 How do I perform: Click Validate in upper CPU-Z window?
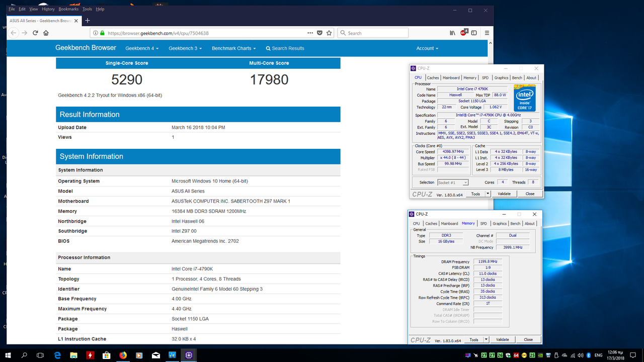point(504,194)
